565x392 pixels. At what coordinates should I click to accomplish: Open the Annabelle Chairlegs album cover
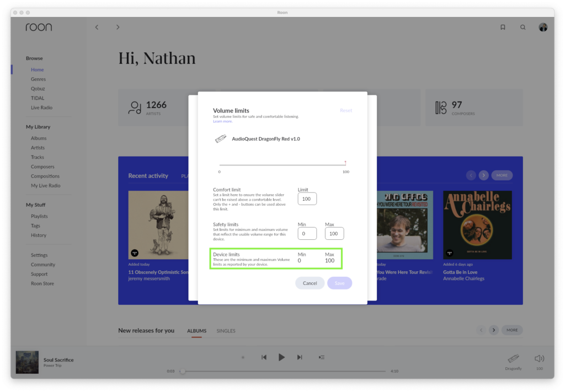tap(477, 225)
